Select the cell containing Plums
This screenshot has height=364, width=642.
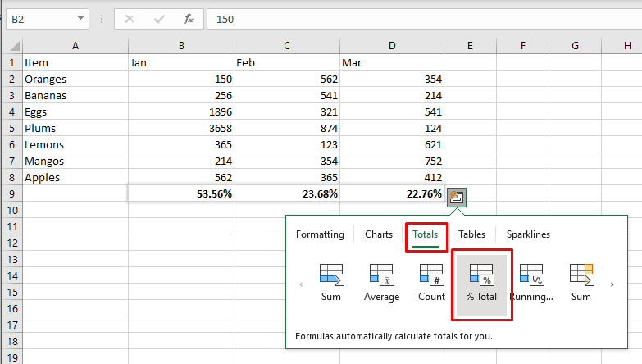pyautogui.click(x=75, y=128)
